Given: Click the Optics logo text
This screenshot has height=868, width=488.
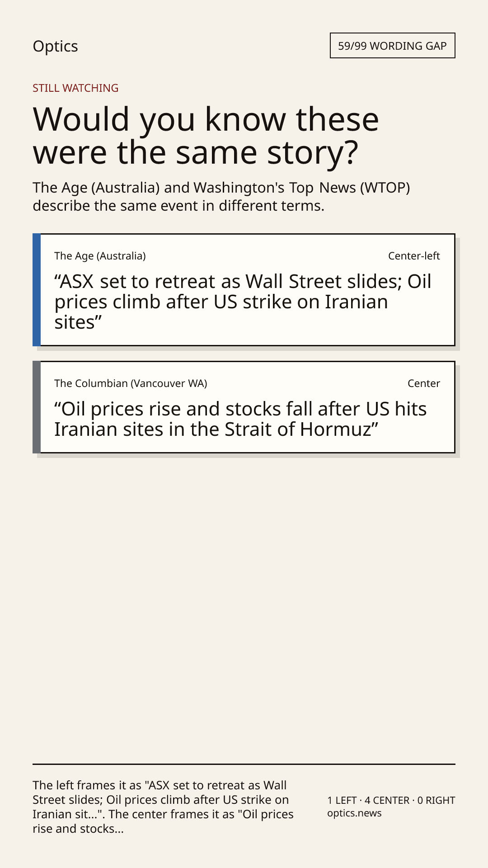Looking at the screenshot, I should (x=55, y=46).
